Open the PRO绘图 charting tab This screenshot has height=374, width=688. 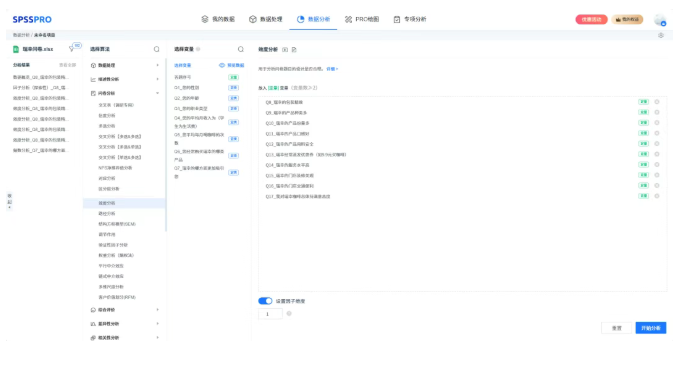click(x=362, y=19)
